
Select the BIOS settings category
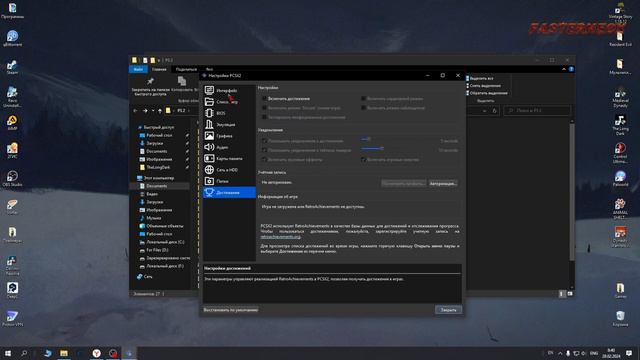229,113
